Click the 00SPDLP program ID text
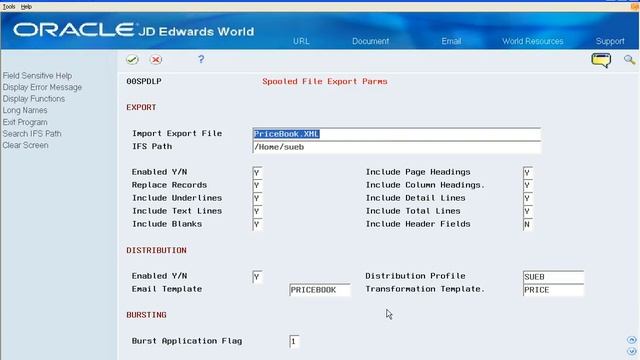The width and height of the screenshot is (640, 360). coord(144,81)
